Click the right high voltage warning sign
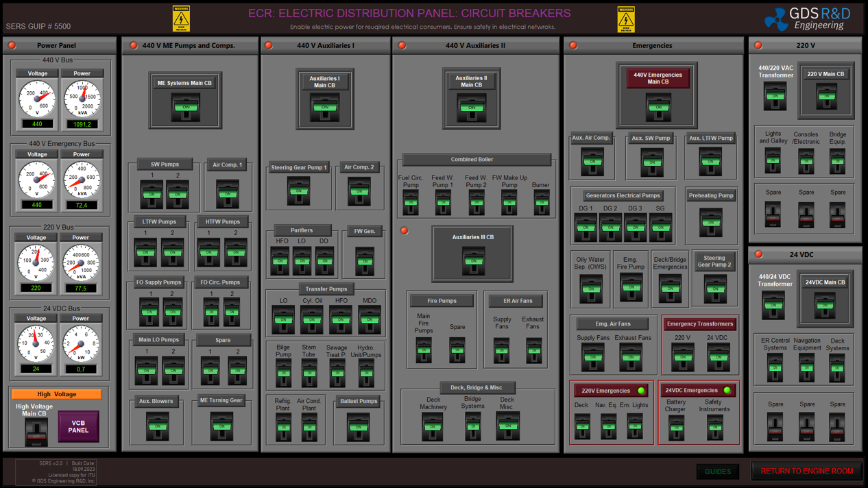The height and width of the screenshot is (488, 868). pyautogui.click(x=626, y=19)
